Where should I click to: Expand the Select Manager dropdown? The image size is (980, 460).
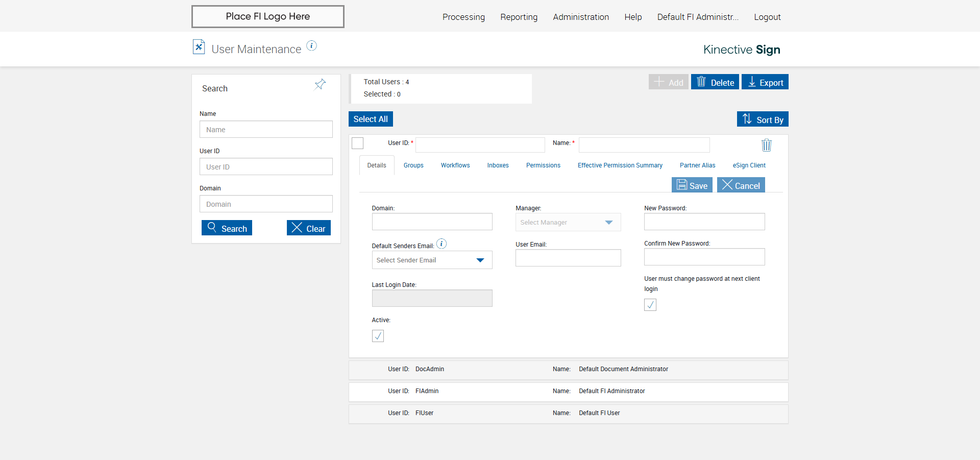pos(568,223)
